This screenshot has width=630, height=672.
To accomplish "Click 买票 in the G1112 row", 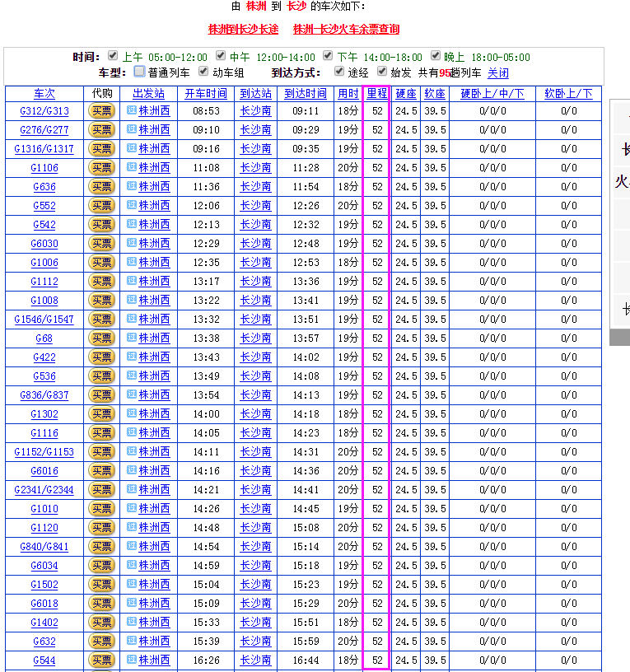I will click(x=101, y=281).
